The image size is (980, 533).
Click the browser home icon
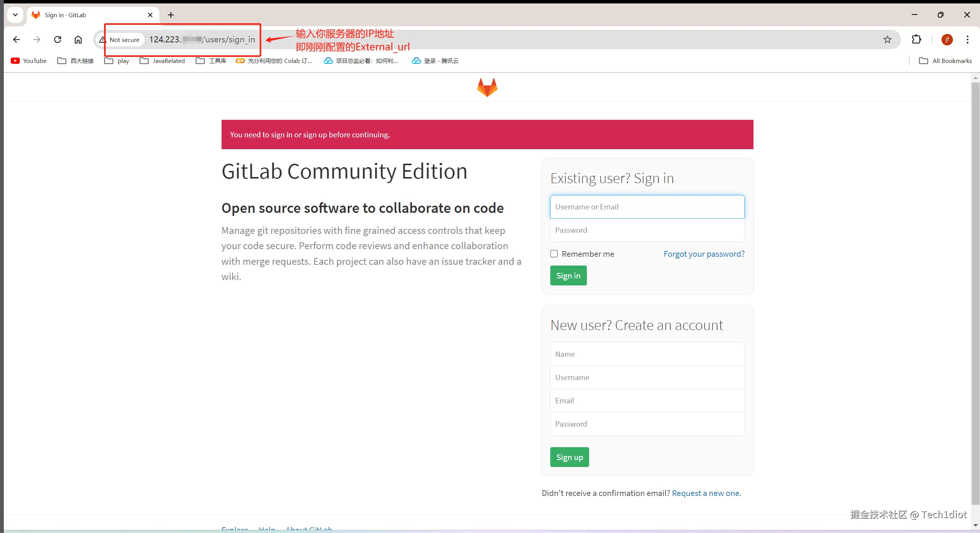[x=78, y=40]
